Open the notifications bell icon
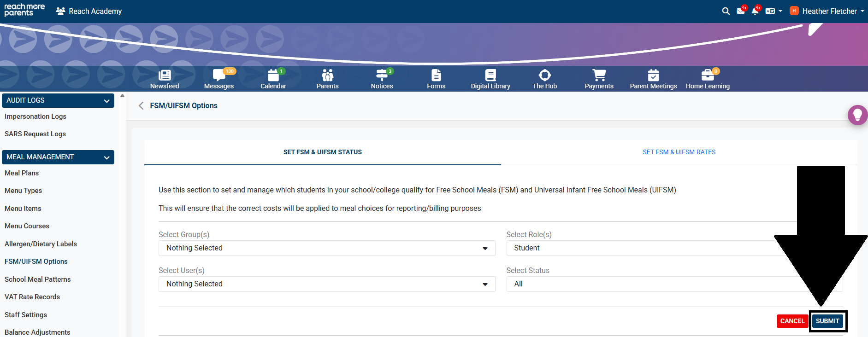868x337 pixels. click(755, 11)
